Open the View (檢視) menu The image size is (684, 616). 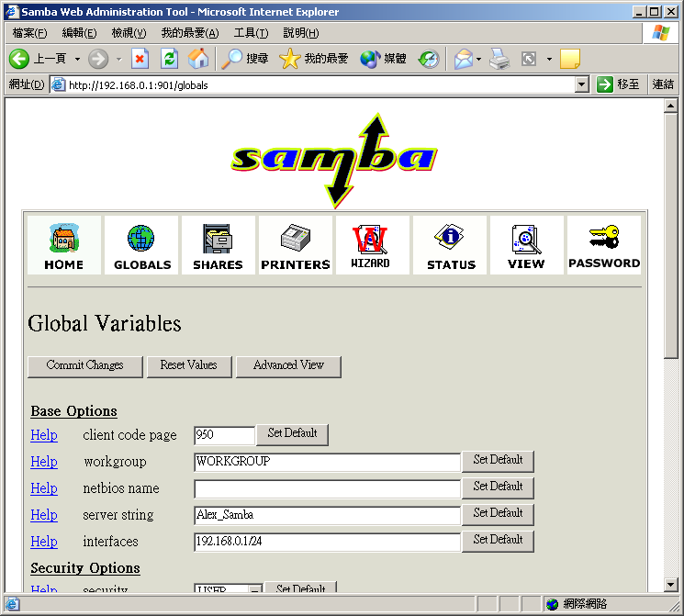[129, 33]
